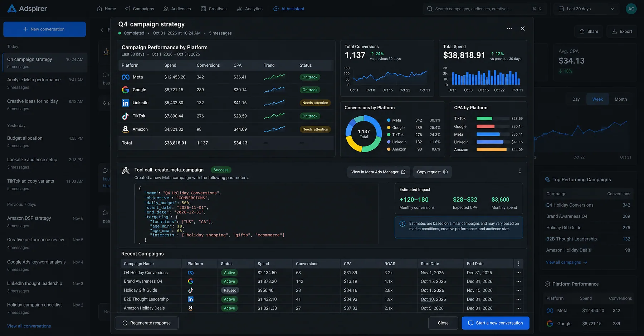
Task: Open row options for Amazon Holiday Deals
Action: (518, 308)
